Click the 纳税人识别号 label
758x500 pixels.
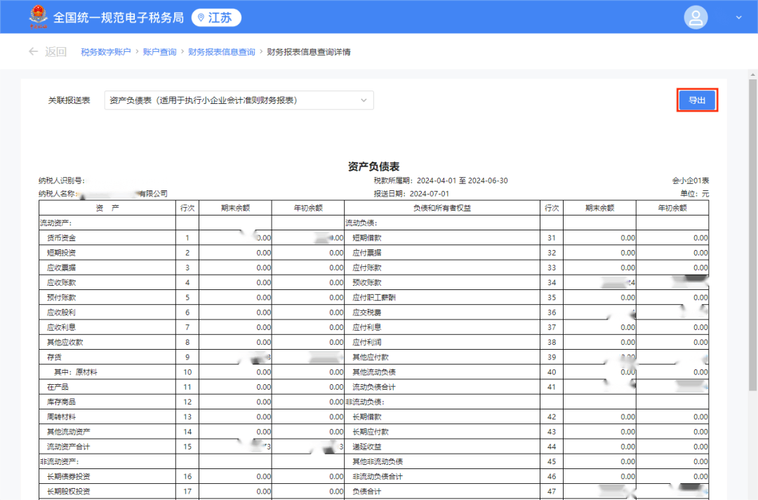coord(62,180)
